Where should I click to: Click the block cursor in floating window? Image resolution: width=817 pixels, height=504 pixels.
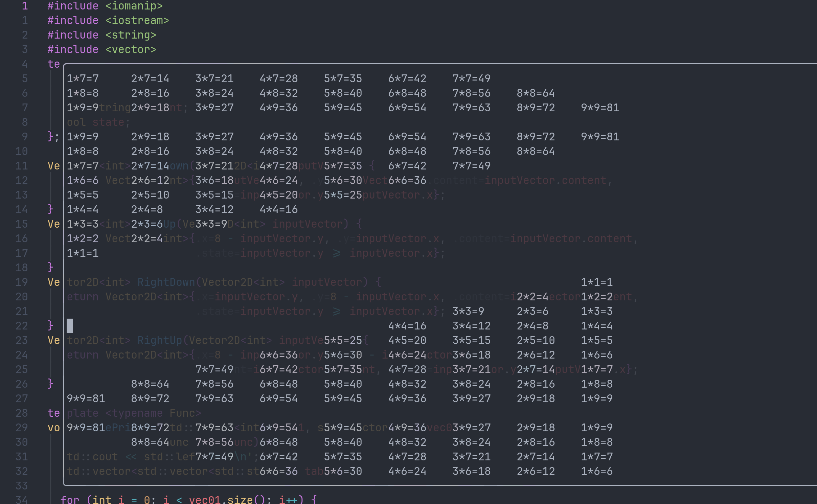pyautogui.click(x=70, y=326)
